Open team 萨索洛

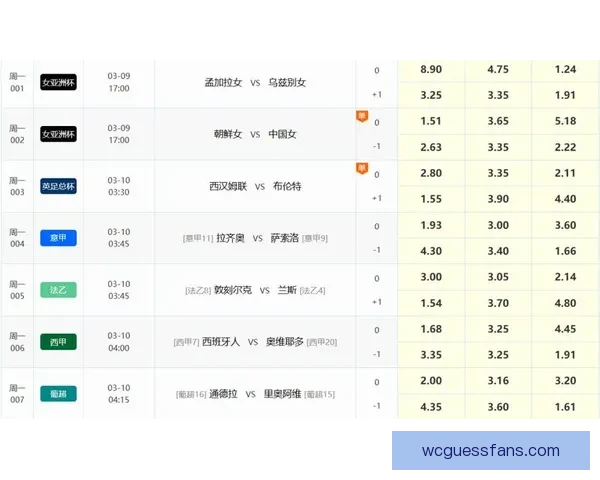click(x=285, y=238)
